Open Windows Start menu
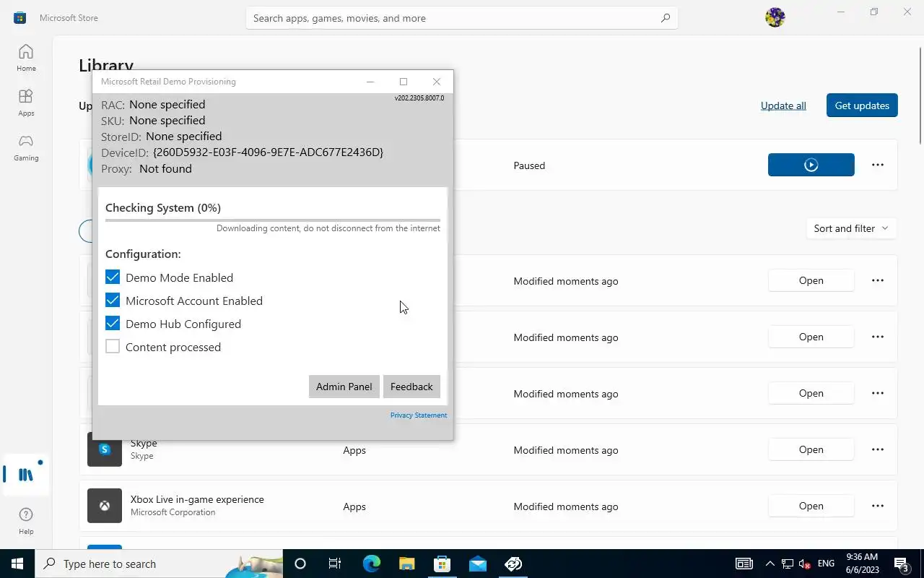 pos(17,564)
